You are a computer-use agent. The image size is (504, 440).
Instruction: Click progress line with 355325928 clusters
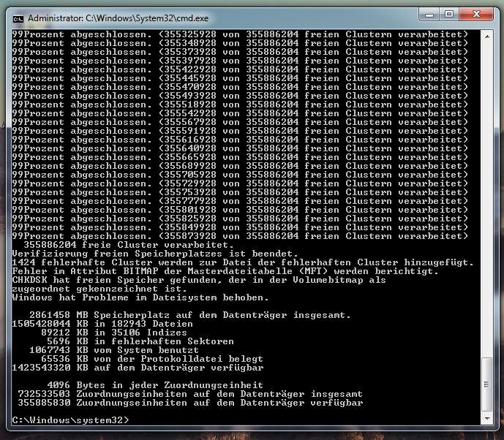[x=240, y=34]
